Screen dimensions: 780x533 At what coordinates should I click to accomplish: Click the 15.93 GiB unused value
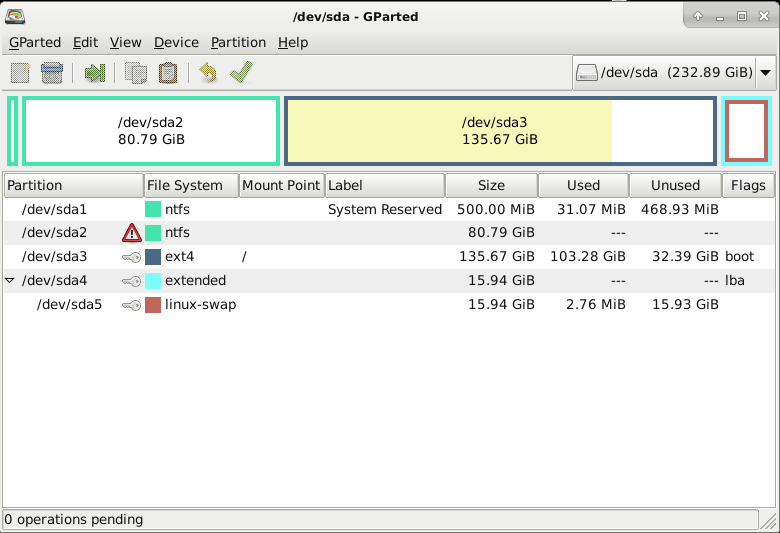tap(685, 305)
